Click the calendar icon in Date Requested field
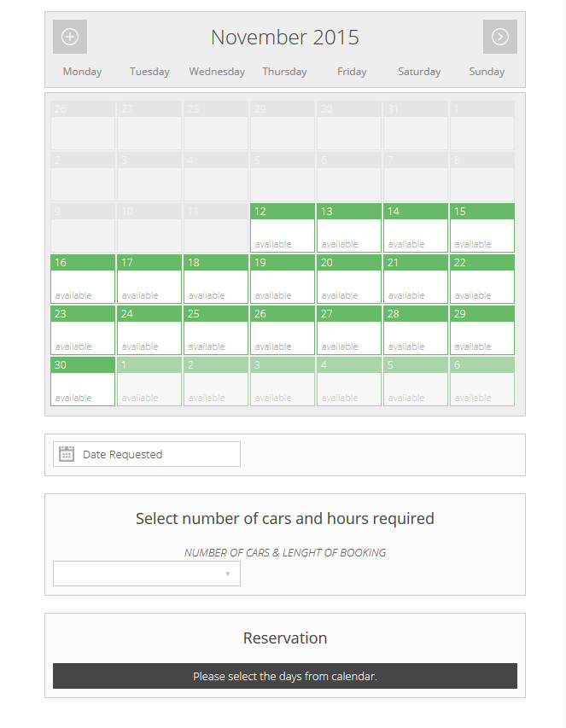This screenshot has width=566, height=728. (66, 453)
